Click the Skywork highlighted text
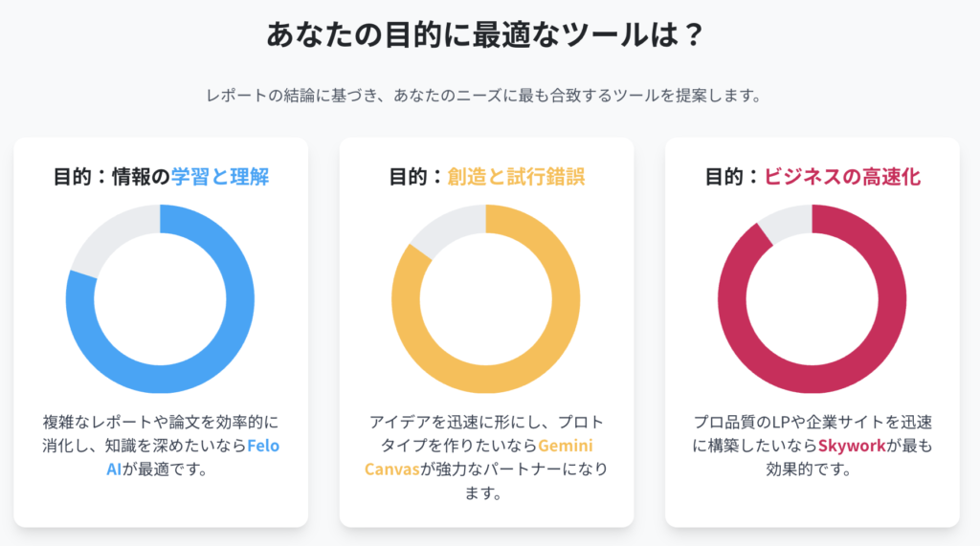The width and height of the screenshot is (980, 546). (852, 446)
